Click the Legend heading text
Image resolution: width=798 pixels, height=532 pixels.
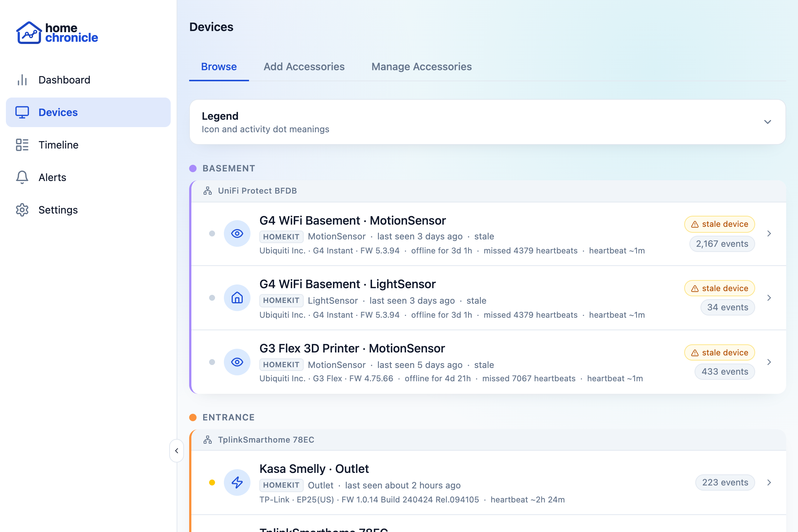pyautogui.click(x=220, y=116)
